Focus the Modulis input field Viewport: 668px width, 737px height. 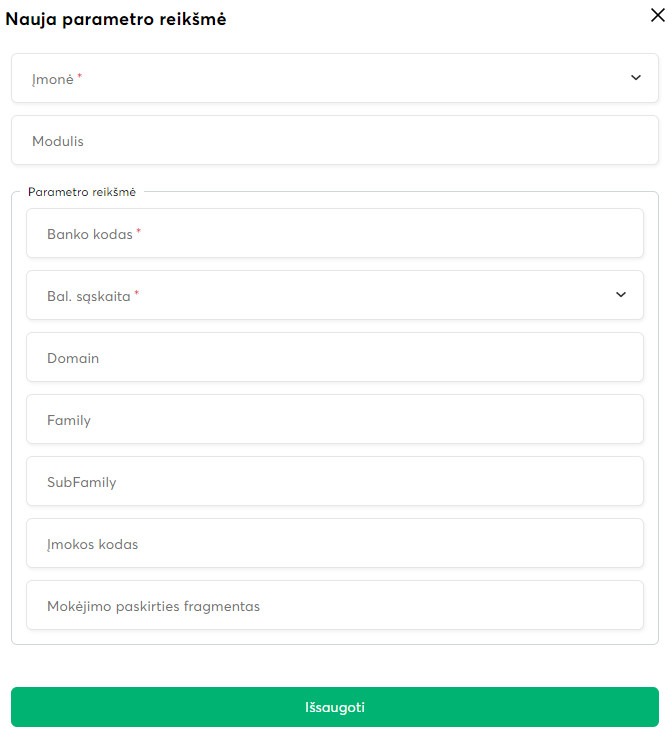[335, 141]
